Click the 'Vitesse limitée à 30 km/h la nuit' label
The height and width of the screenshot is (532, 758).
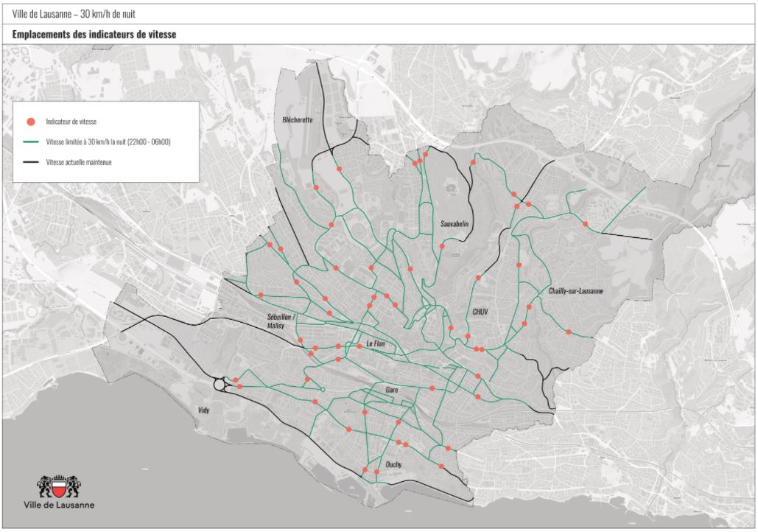pos(108,142)
